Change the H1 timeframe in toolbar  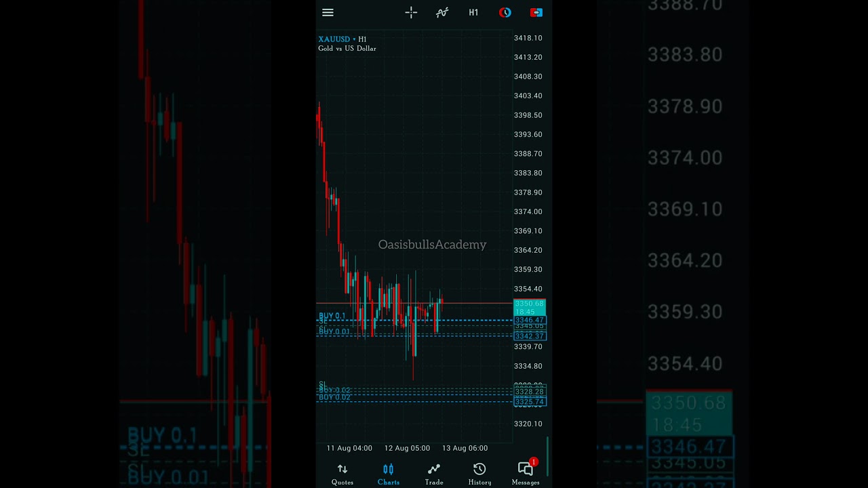coord(473,12)
